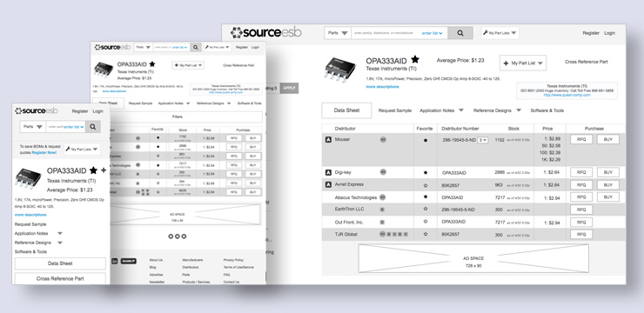Click the SHARE badge in the tablet mockup footer

[129, 261]
